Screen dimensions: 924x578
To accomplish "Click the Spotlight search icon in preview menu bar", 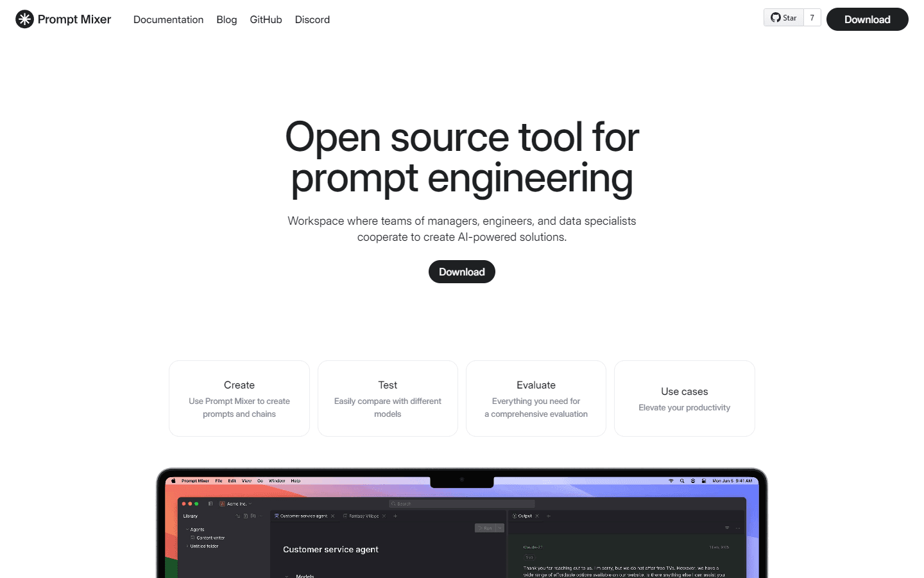I will point(682,480).
